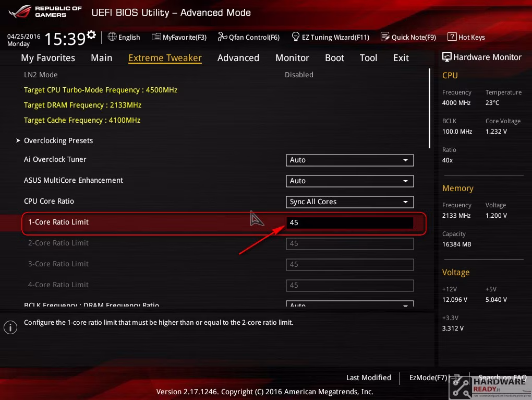Open Quick Note(F9) notepad icon

coord(385,37)
